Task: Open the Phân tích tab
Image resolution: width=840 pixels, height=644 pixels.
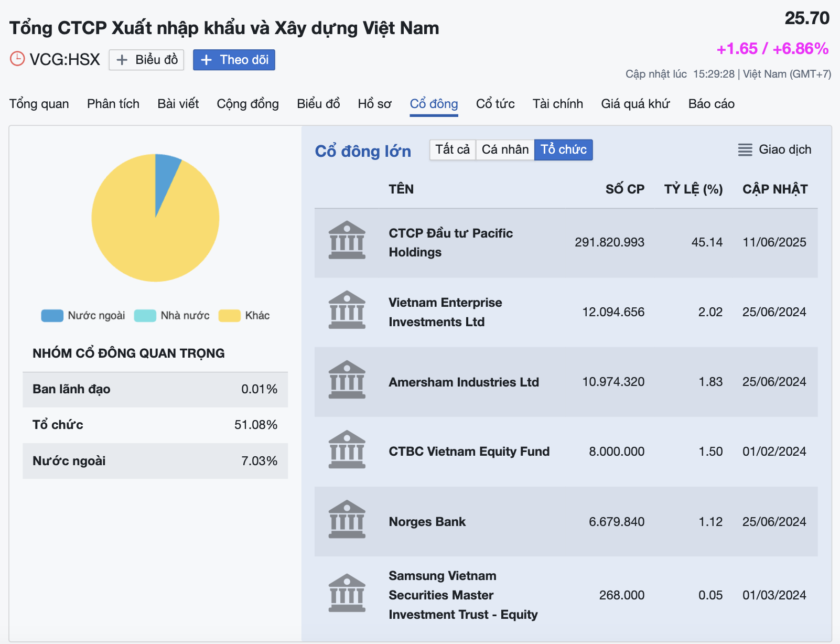Action: click(113, 104)
